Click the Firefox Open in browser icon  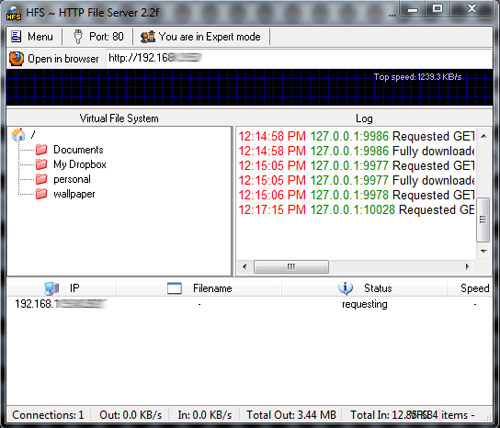coord(16,59)
